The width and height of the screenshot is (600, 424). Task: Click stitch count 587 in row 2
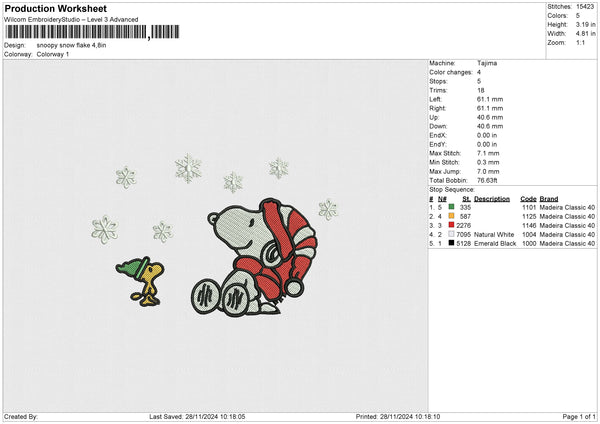(x=465, y=216)
